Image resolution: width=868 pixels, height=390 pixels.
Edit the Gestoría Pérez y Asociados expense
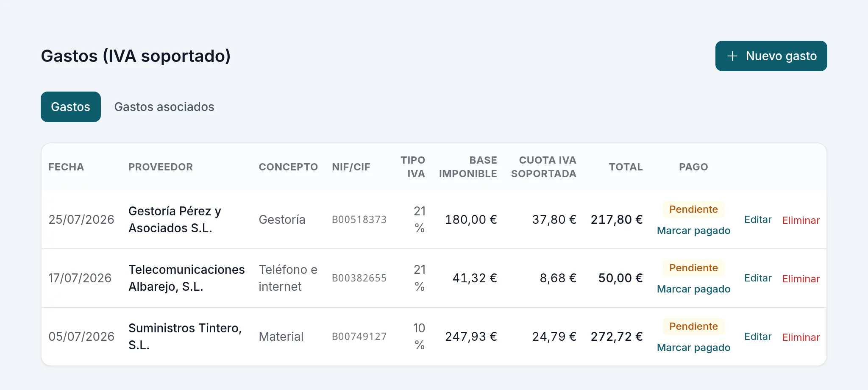coord(758,220)
